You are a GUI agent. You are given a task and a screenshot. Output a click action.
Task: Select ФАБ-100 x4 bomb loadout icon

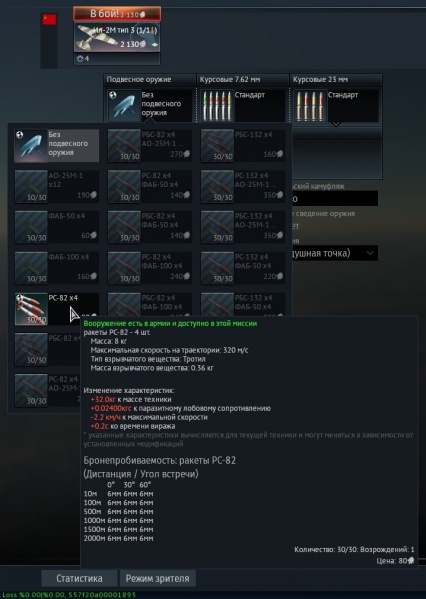point(31,268)
